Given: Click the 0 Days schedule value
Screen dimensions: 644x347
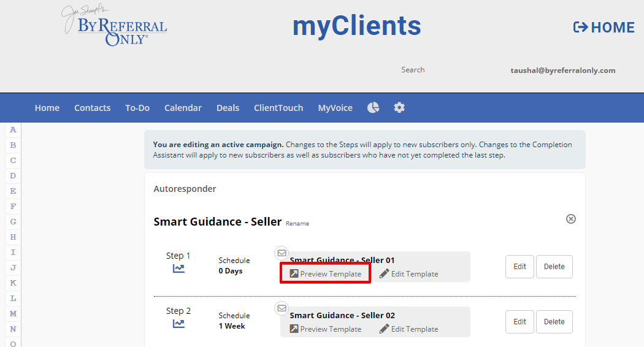Looking at the screenshot, I should tap(231, 271).
